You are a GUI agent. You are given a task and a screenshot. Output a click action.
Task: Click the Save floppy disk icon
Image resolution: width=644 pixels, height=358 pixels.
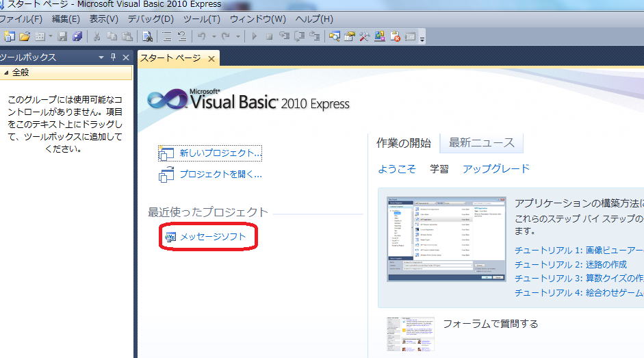coord(62,36)
